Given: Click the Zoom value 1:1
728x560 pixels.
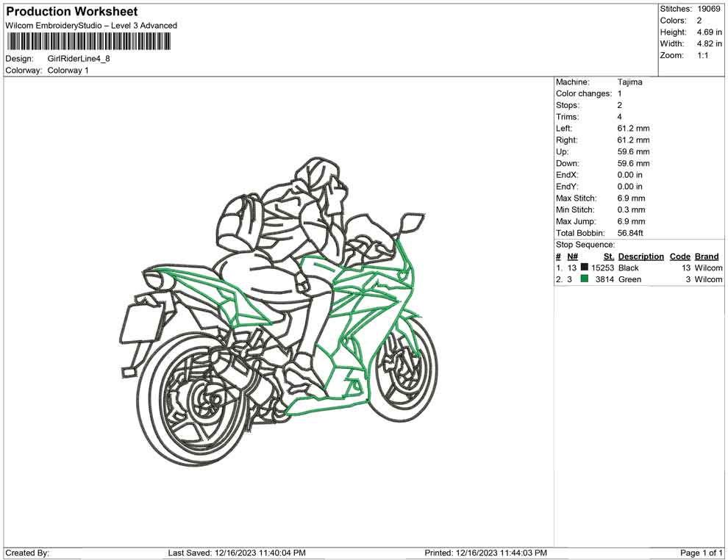Looking at the screenshot, I should pos(702,56).
